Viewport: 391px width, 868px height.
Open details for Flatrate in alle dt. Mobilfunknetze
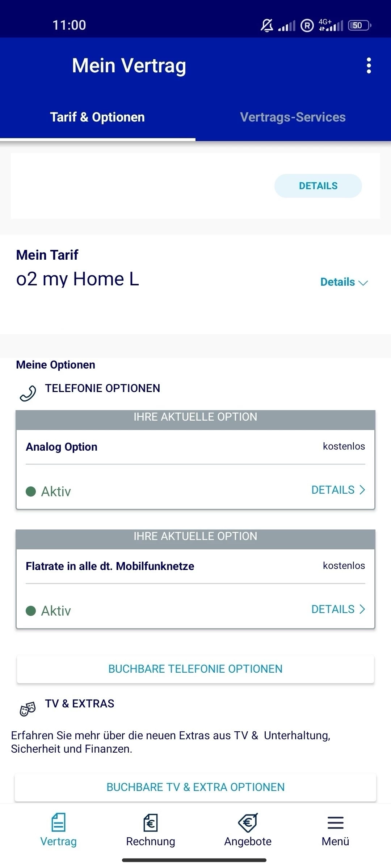(x=338, y=609)
